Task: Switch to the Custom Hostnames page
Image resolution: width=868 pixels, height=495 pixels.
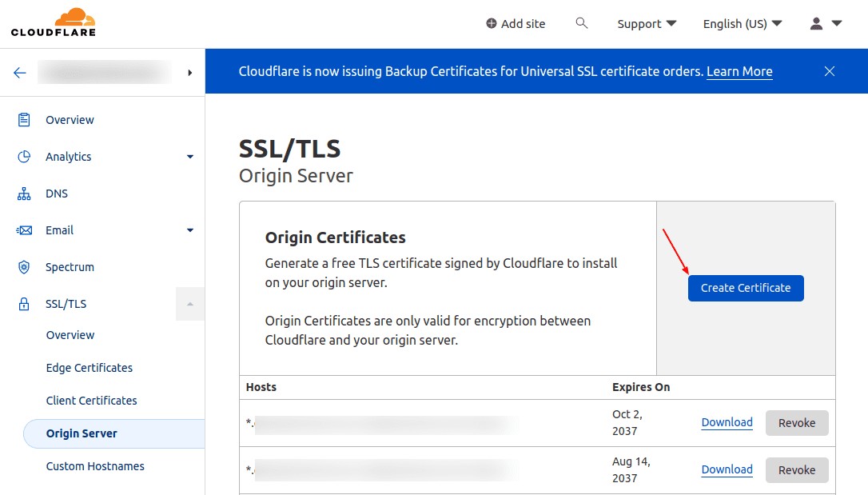Action: [94, 465]
